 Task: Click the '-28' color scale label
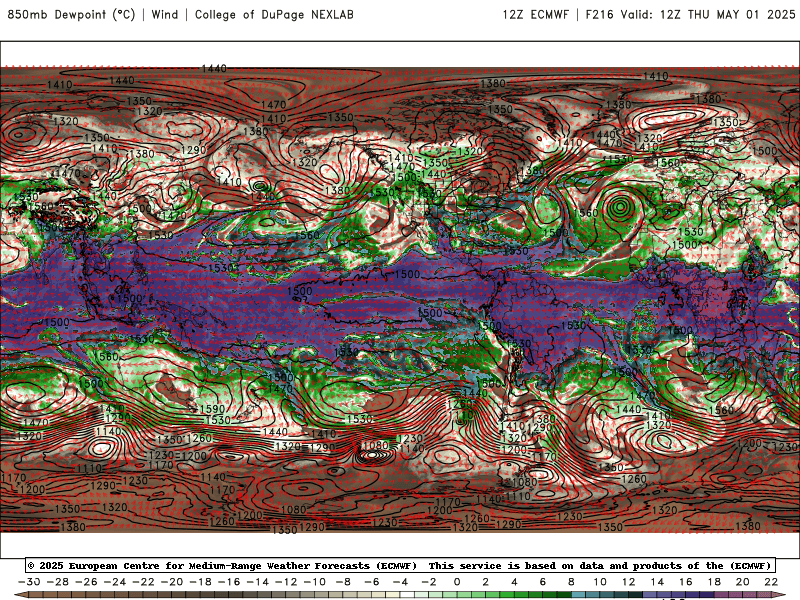[58, 582]
